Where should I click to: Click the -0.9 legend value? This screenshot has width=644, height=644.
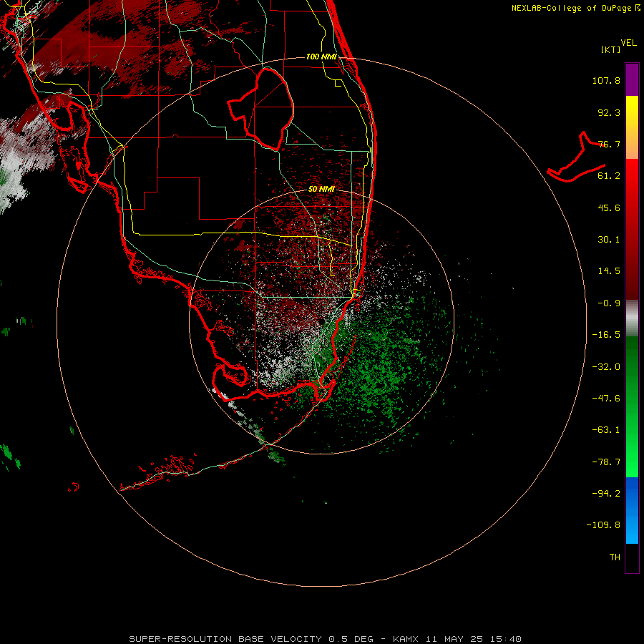pos(609,303)
